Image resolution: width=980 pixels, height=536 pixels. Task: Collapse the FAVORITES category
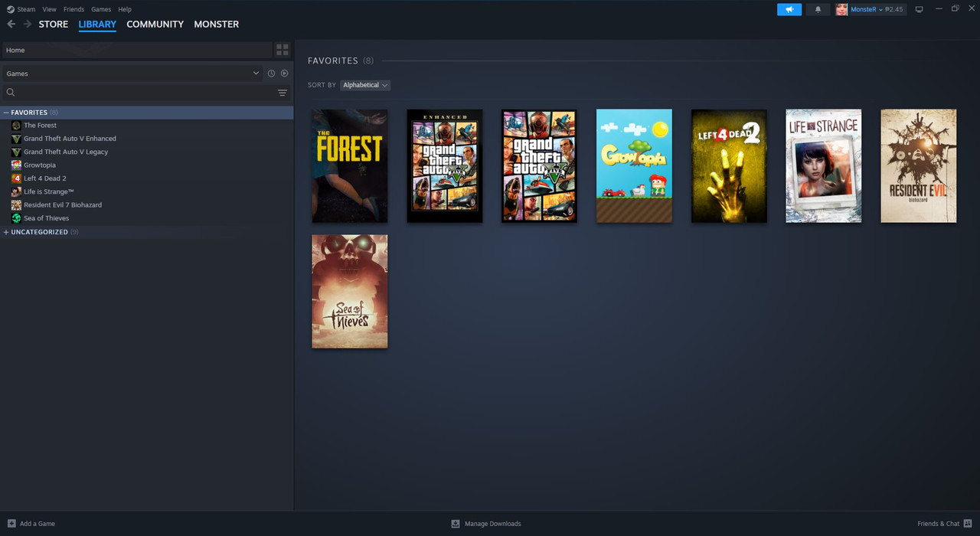6,113
